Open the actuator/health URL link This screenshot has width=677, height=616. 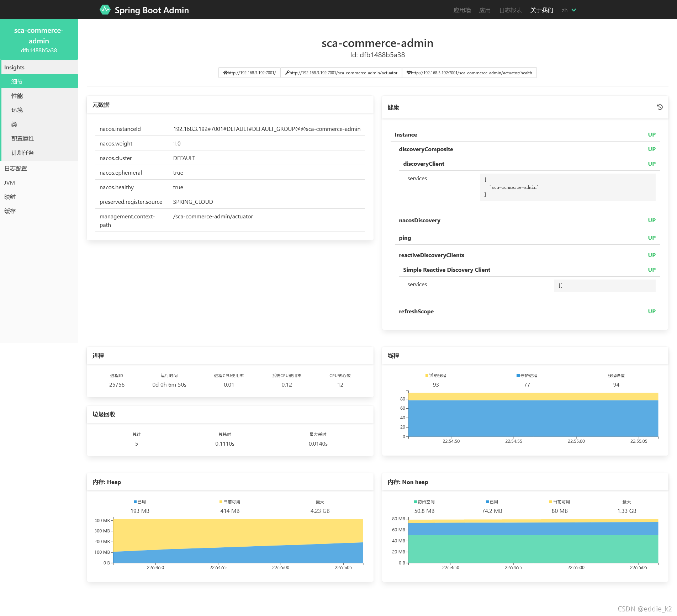469,73
